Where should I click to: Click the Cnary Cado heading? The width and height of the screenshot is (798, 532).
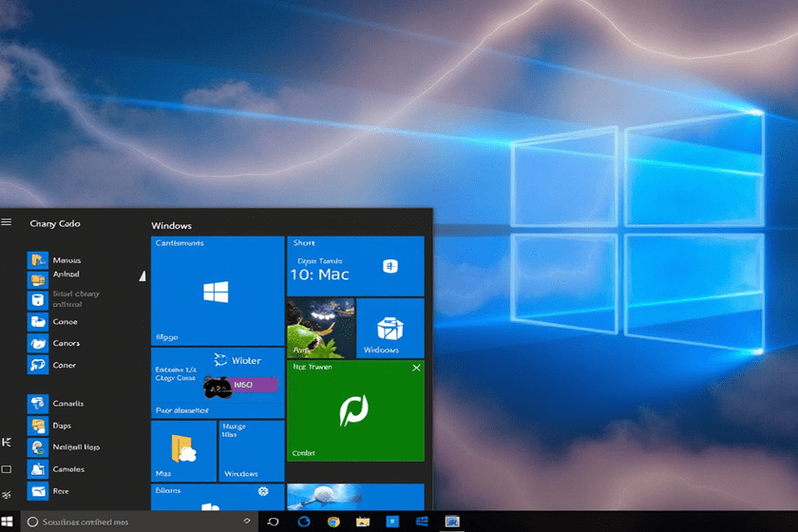point(55,223)
